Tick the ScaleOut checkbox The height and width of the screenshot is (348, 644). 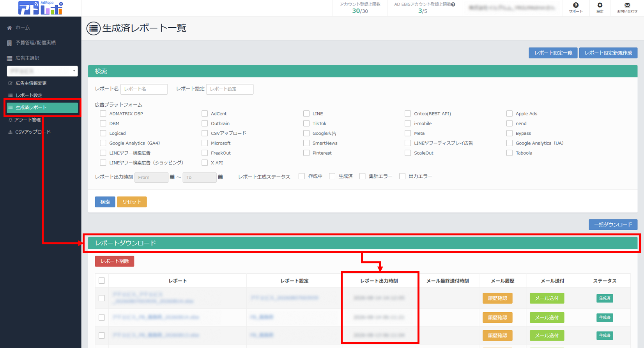(408, 153)
